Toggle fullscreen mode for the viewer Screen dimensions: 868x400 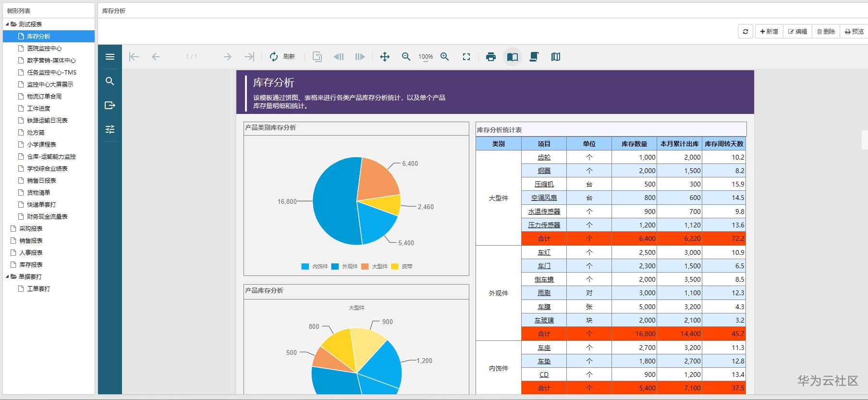point(466,57)
